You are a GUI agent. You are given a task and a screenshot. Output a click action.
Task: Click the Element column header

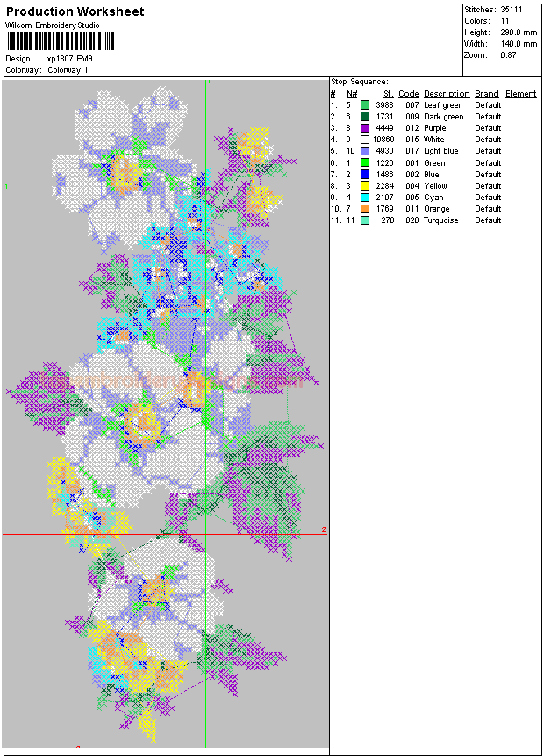click(520, 94)
